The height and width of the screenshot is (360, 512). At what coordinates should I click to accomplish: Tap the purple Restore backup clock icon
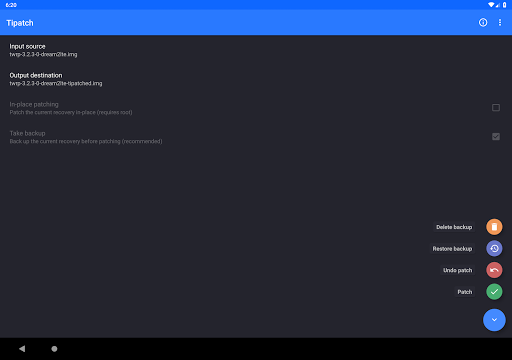point(494,248)
